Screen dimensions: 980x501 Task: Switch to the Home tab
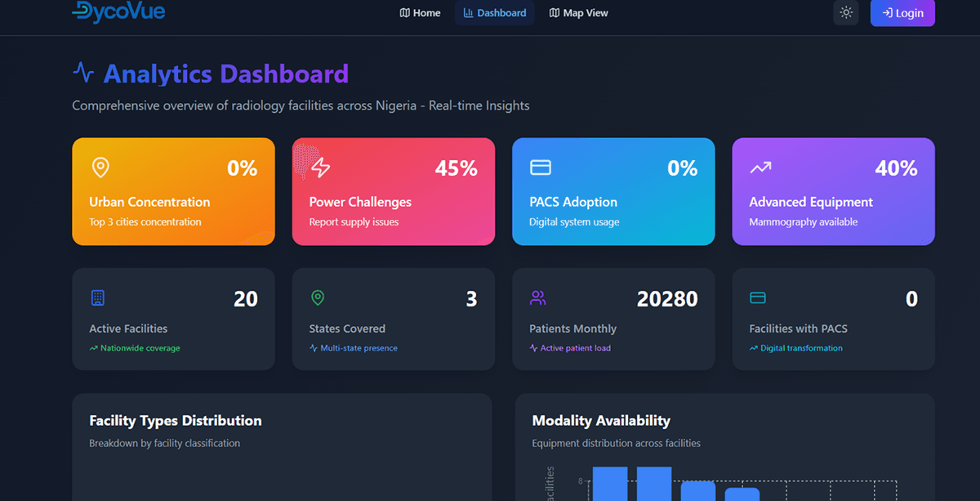pyautogui.click(x=419, y=12)
